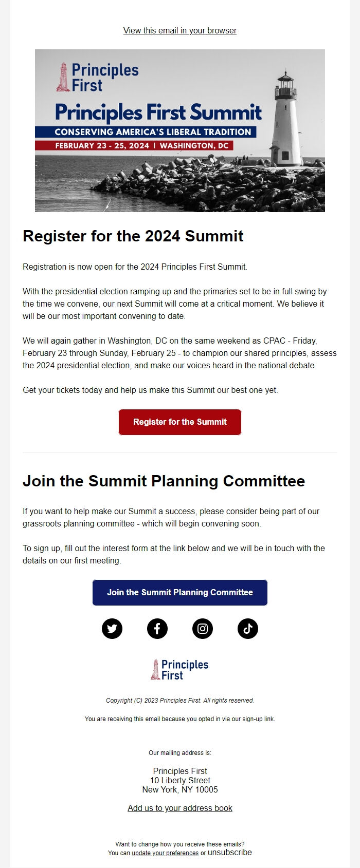This screenshot has height=868, width=360.
Task: Click the '10 Liberty Street' mailing address line
Action: (180, 780)
